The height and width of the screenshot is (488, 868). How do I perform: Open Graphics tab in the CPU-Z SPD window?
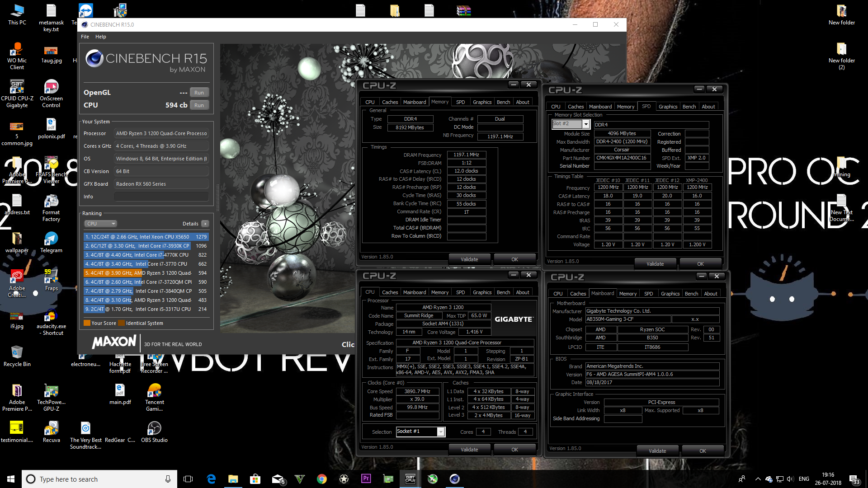668,107
